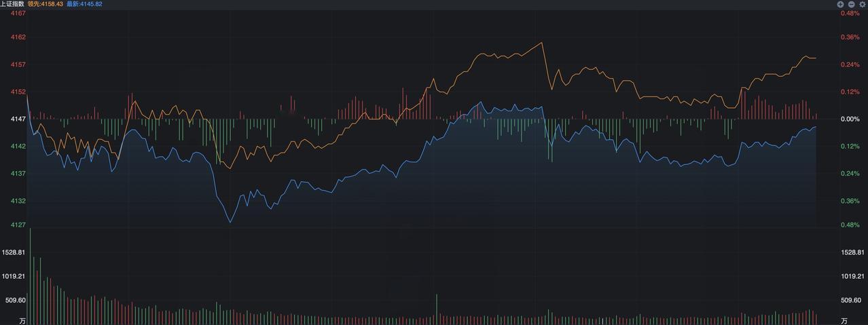Select the 4157 price axis label

[x=19, y=64]
